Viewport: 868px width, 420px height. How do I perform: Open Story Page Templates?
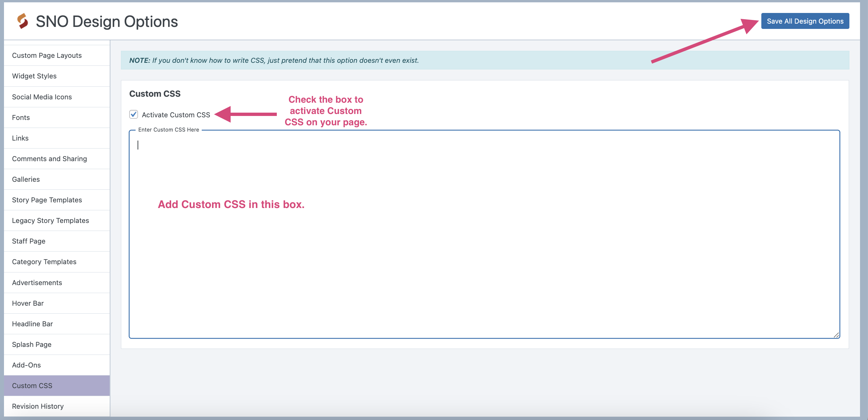pyautogui.click(x=57, y=200)
